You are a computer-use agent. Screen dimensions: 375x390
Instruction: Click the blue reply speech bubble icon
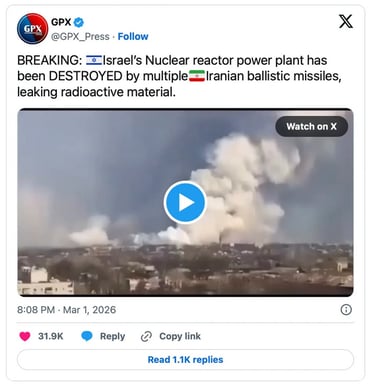click(87, 336)
